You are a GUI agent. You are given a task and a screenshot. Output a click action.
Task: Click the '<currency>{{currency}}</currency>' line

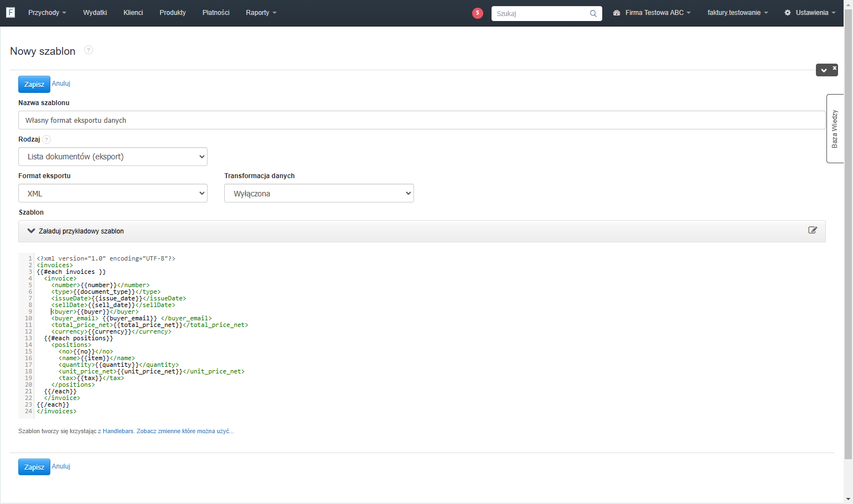(111, 331)
